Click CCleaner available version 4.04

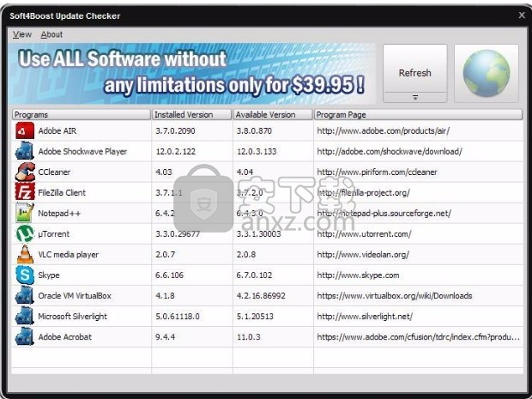pyautogui.click(x=245, y=172)
